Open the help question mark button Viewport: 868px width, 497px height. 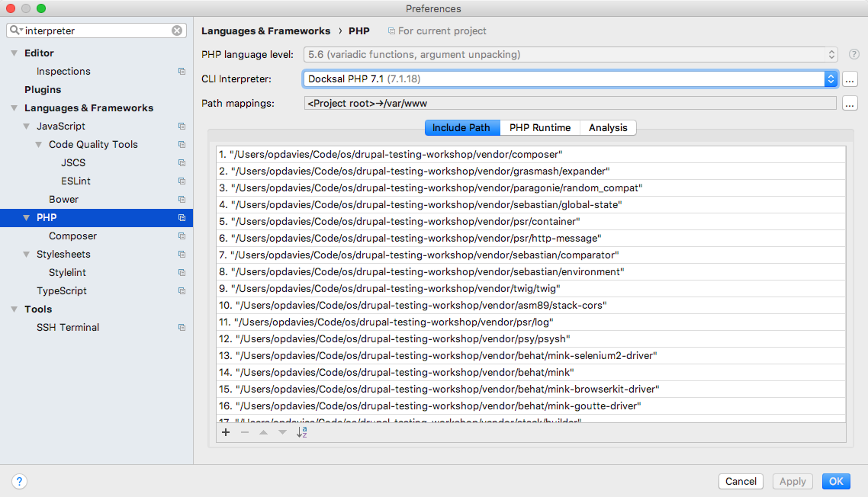click(x=20, y=481)
